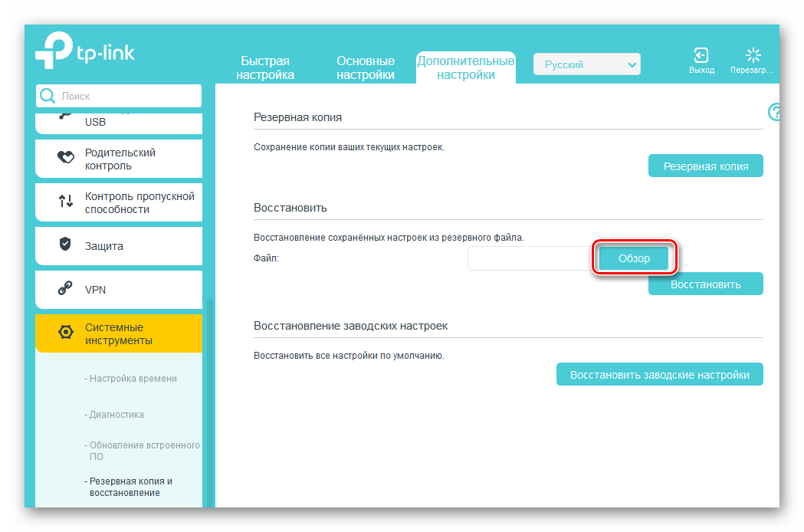804x532 pixels.
Task: Click text Восстановить все настройки по умолчанию
Action: 349,356
